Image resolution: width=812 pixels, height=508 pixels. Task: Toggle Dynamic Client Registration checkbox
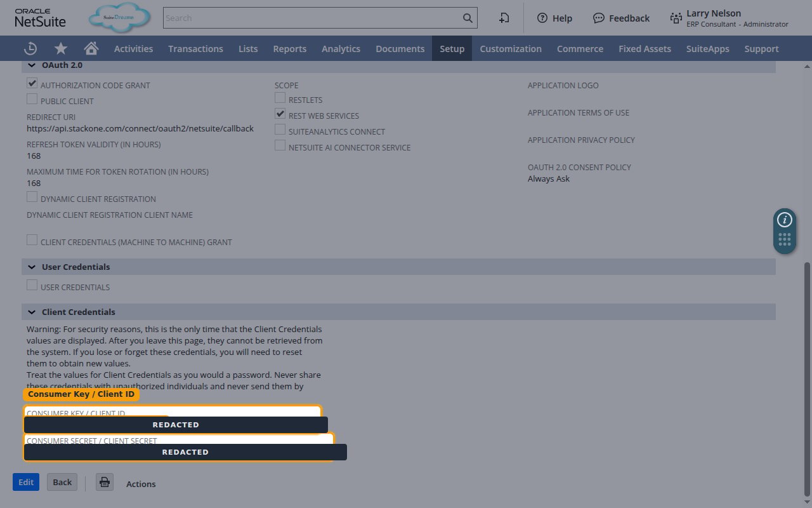[x=32, y=197]
